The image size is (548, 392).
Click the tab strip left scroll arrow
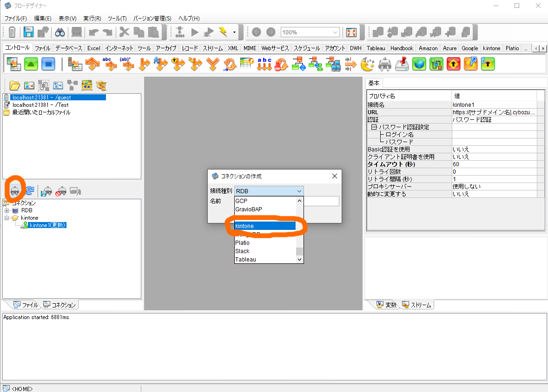coord(536,49)
